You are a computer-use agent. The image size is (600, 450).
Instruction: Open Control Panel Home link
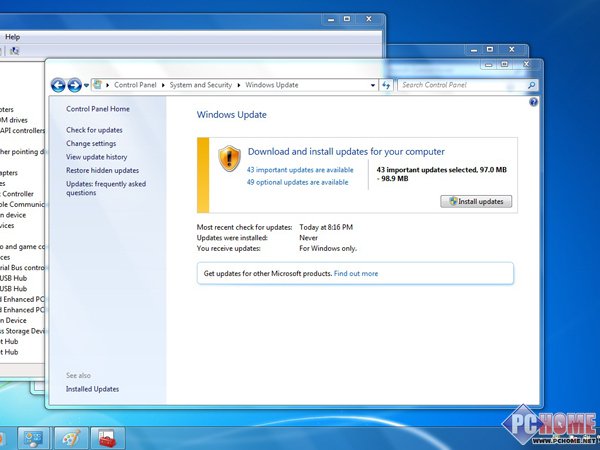coord(98,109)
